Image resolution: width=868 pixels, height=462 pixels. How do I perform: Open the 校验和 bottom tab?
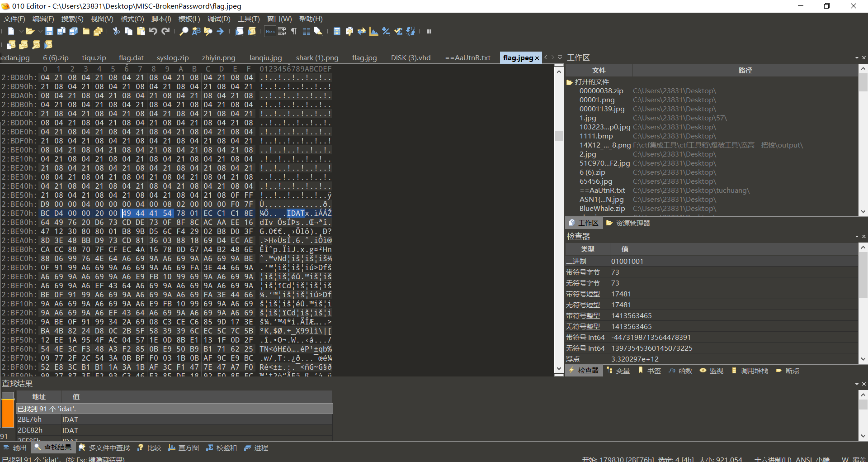[x=222, y=448]
